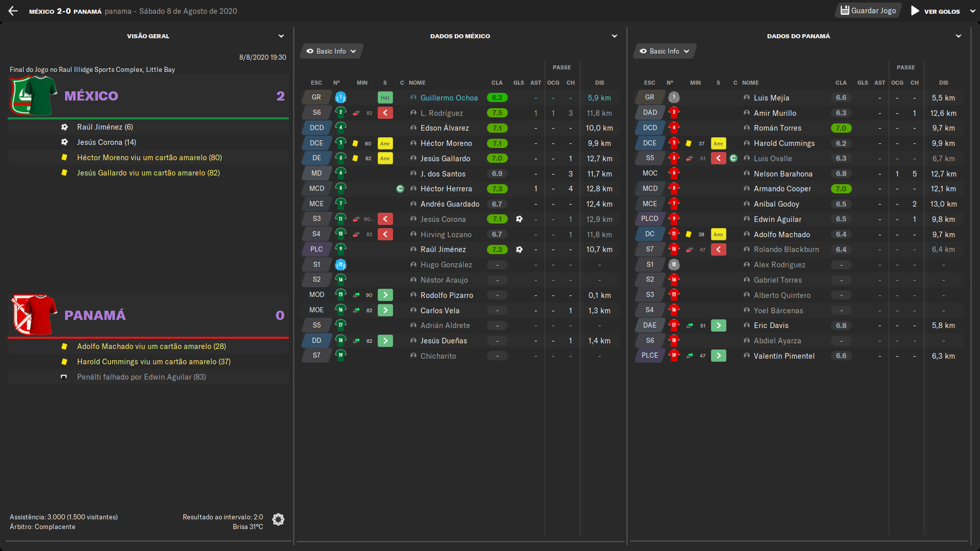This screenshot has width=980, height=551.
Task: Click Eric Davis's substituted-on green arrow
Action: pos(719,325)
